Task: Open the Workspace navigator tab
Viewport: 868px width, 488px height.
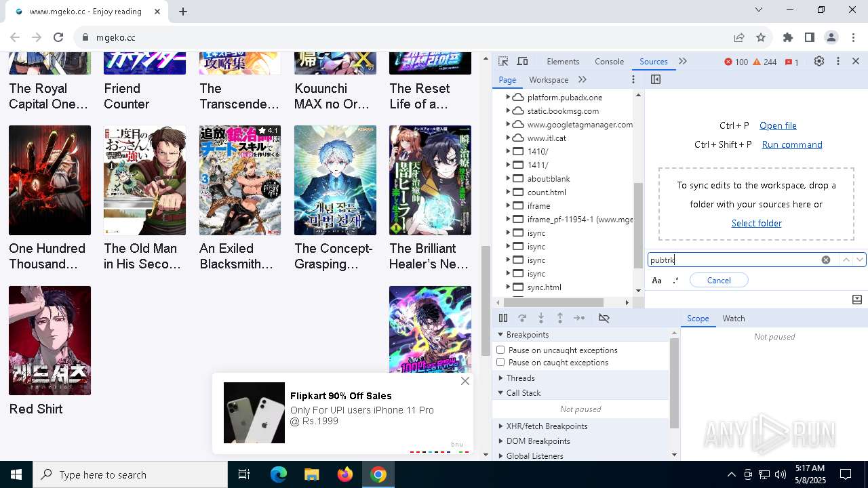Action: pos(549,79)
